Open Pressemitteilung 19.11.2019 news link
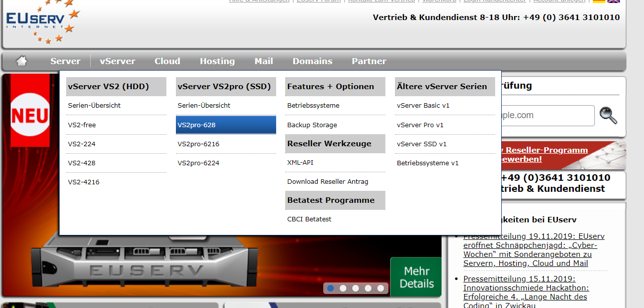This screenshot has width=644, height=308. 534,249
